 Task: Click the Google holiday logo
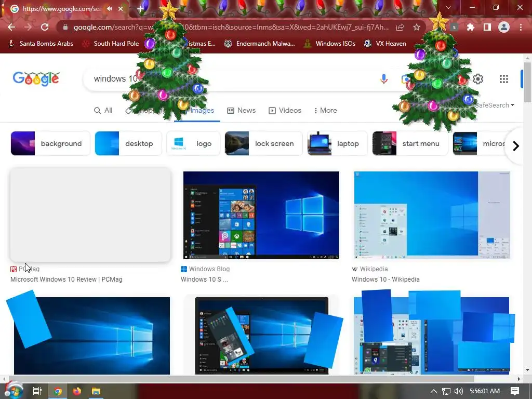36,79
